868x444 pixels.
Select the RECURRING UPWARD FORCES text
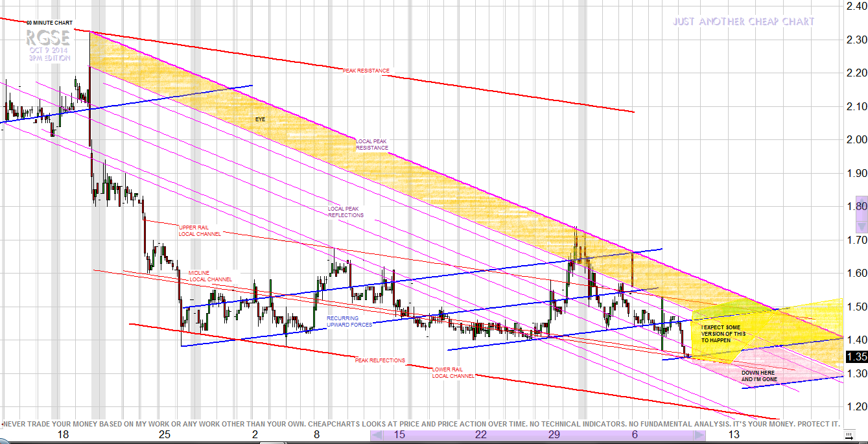349,321
